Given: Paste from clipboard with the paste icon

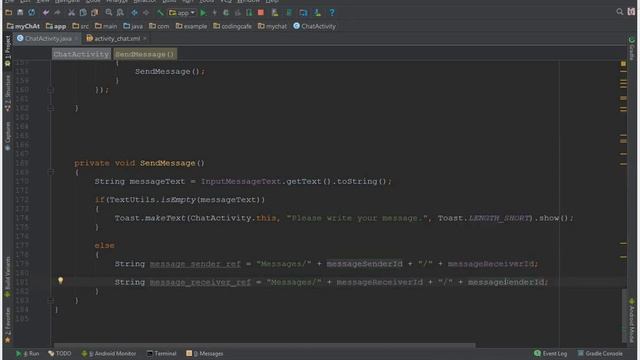Looking at the screenshot, I should (x=95, y=13).
